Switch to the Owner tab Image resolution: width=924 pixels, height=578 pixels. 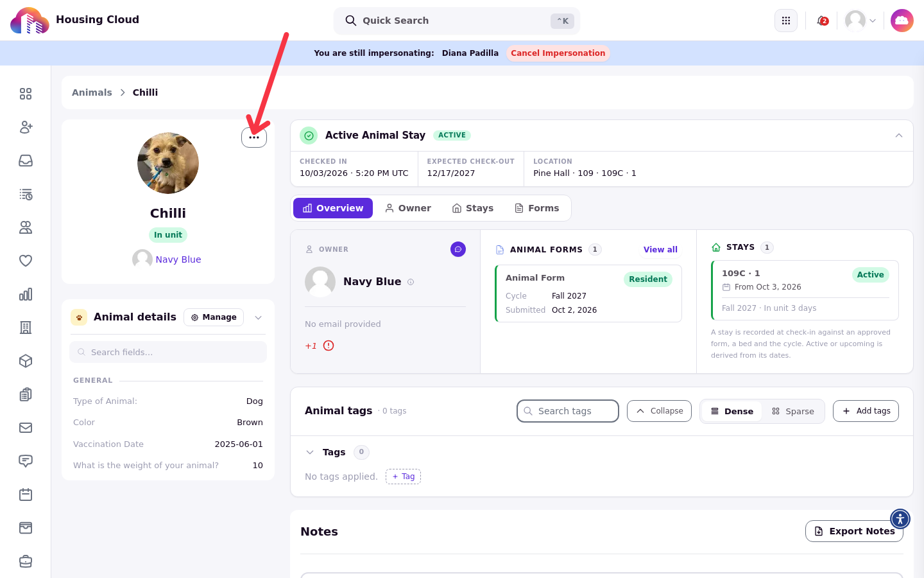408,208
